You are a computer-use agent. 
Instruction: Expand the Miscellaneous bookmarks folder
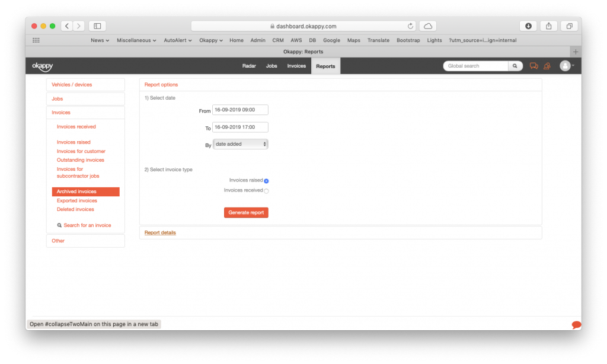click(136, 40)
